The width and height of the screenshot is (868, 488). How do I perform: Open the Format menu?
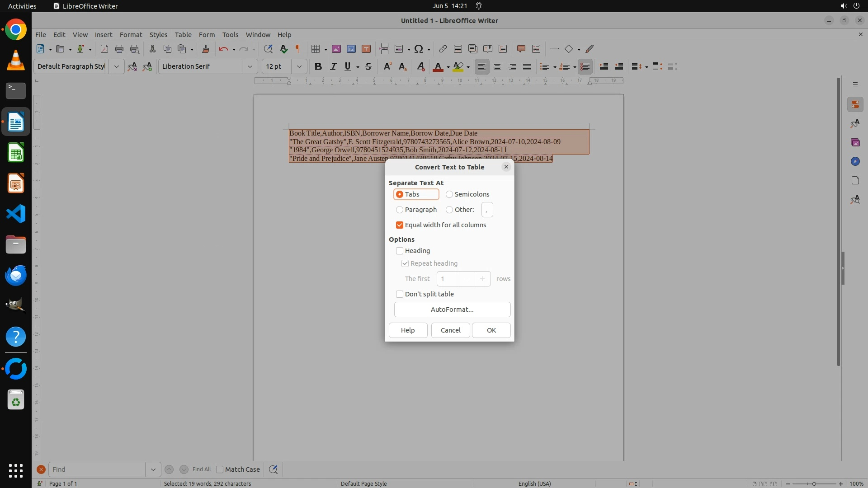(131, 34)
